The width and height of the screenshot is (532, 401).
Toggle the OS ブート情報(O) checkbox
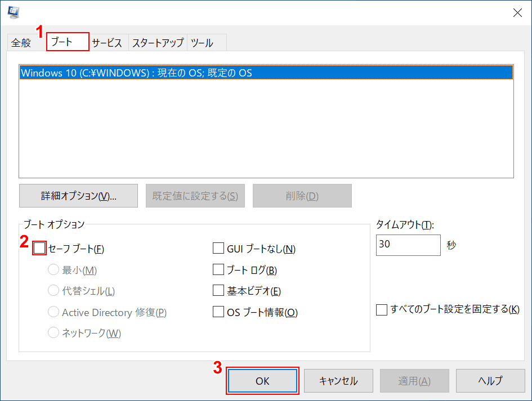218,312
